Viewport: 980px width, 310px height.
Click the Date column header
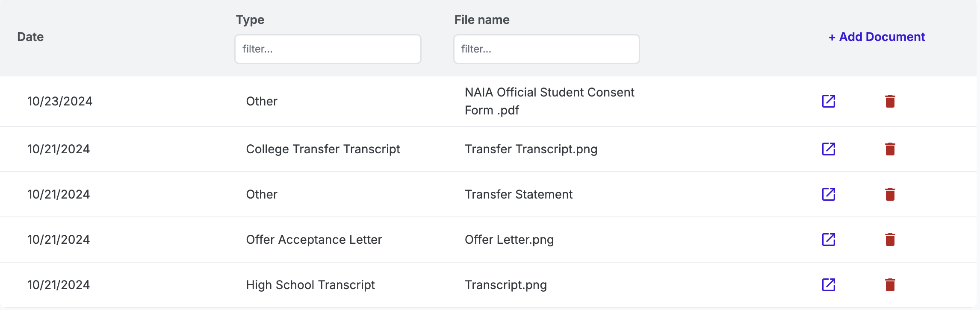[30, 37]
